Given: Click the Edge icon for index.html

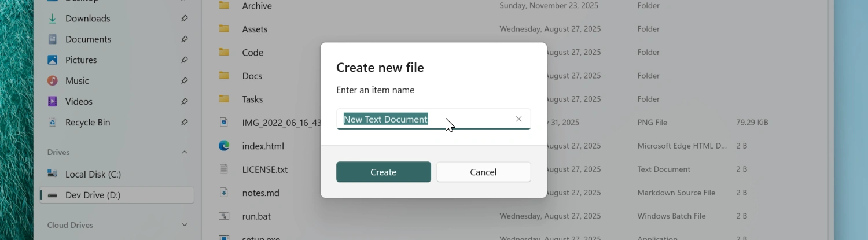Looking at the screenshot, I should 224,146.
